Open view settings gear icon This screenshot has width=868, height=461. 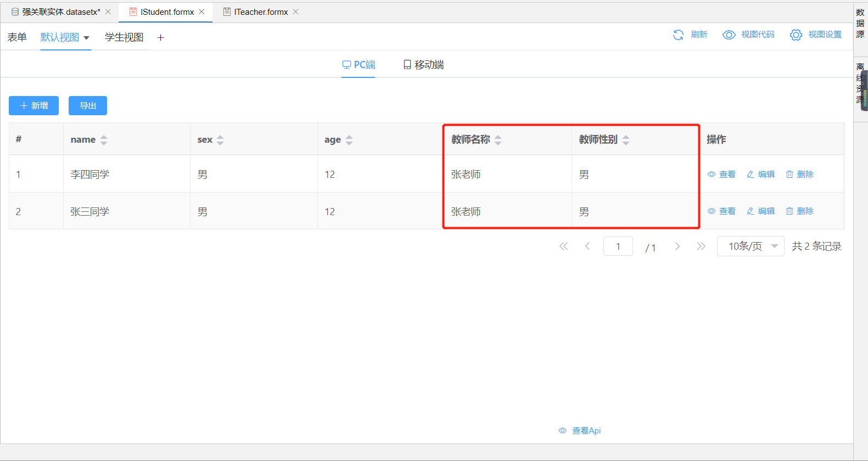click(796, 35)
